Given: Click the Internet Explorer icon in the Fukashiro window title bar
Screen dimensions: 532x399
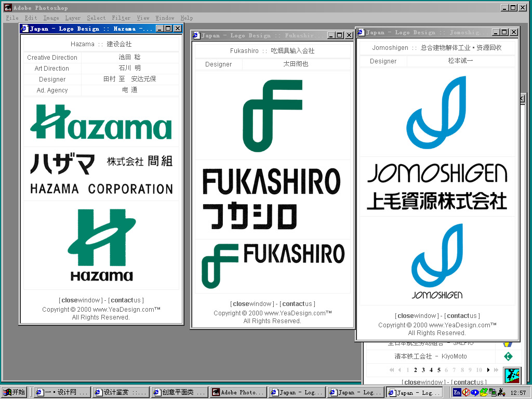Looking at the screenshot, I should 196,35.
